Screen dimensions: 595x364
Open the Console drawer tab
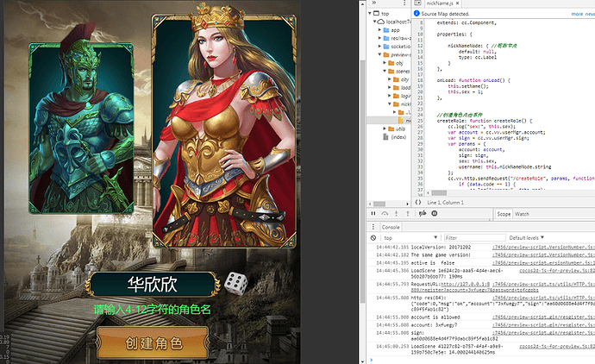(391, 227)
